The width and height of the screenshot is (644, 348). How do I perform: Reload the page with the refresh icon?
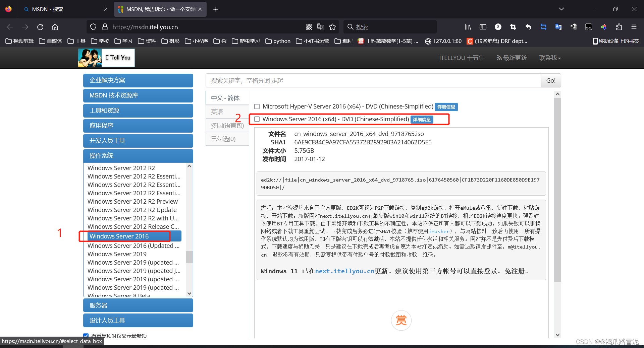click(40, 27)
